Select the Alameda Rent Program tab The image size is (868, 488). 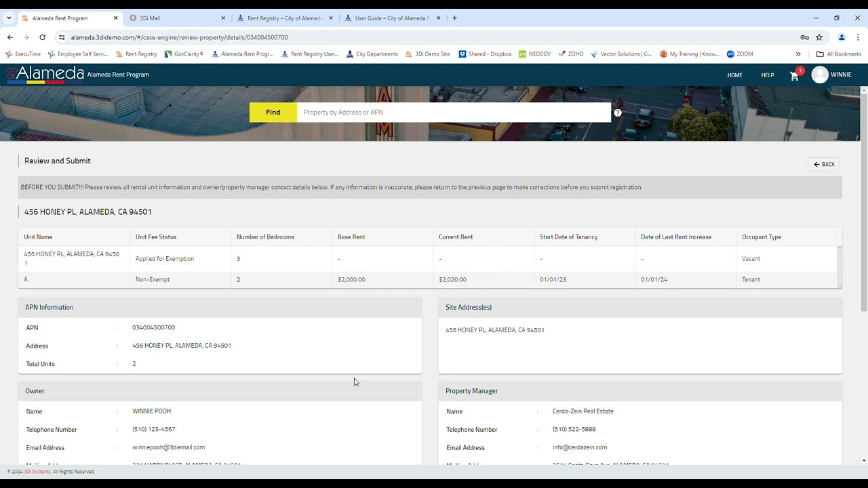69,18
